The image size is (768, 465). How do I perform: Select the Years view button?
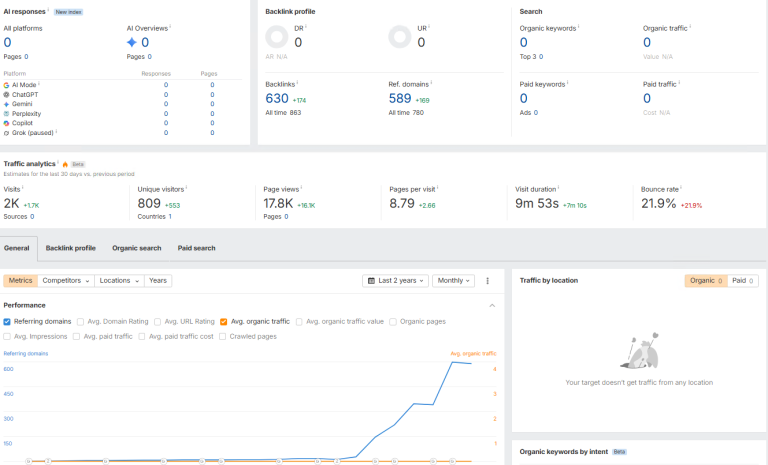(x=158, y=281)
